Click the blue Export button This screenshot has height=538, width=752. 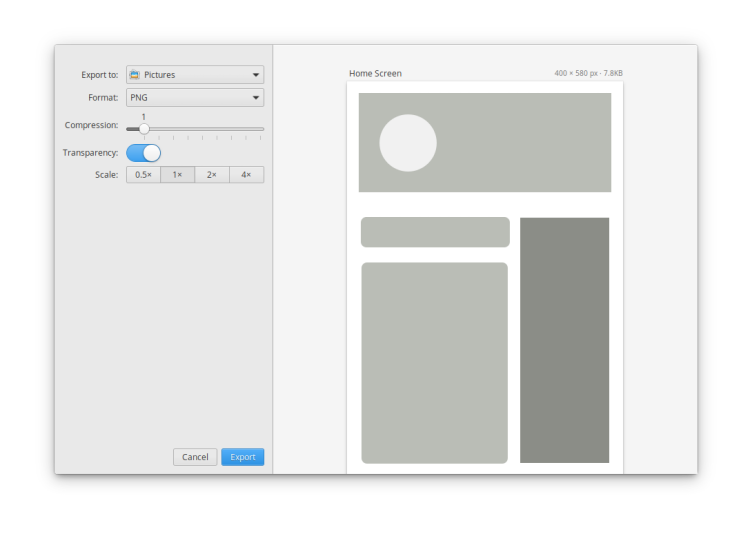point(242,457)
